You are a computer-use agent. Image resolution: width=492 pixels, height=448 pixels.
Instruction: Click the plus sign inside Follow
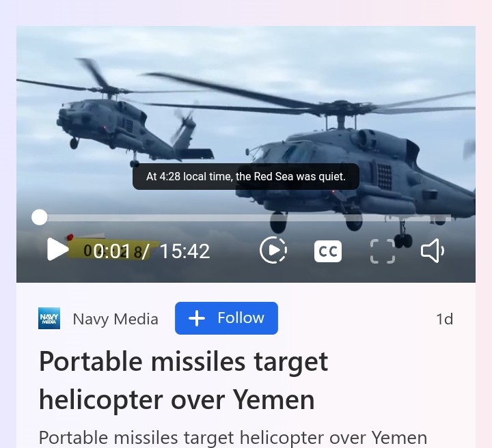197,318
